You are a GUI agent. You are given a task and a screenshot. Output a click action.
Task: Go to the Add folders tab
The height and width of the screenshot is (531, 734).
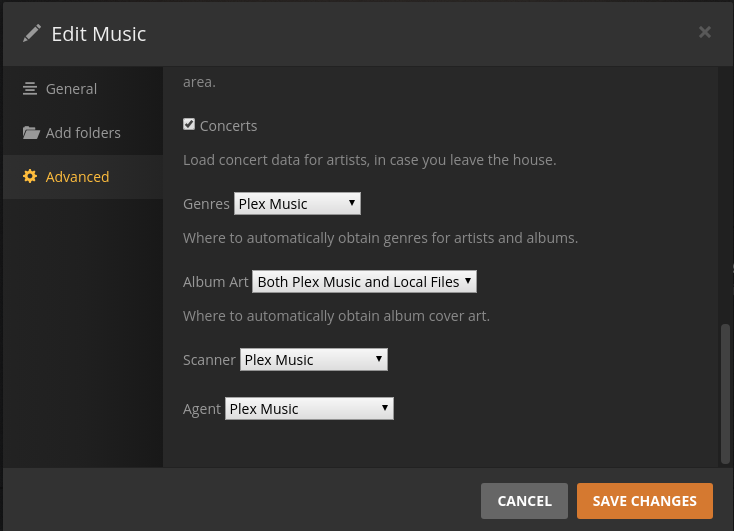point(83,133)
